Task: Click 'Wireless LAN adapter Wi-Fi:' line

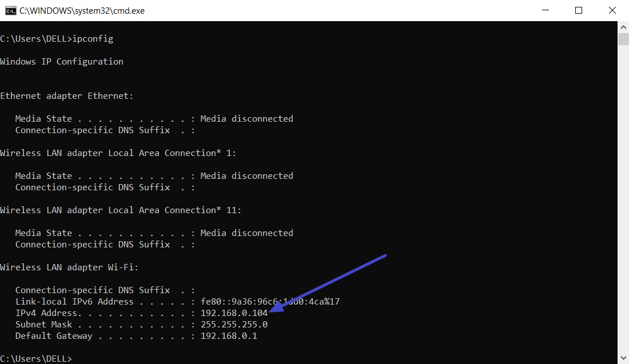Action: tap(69, 267)
